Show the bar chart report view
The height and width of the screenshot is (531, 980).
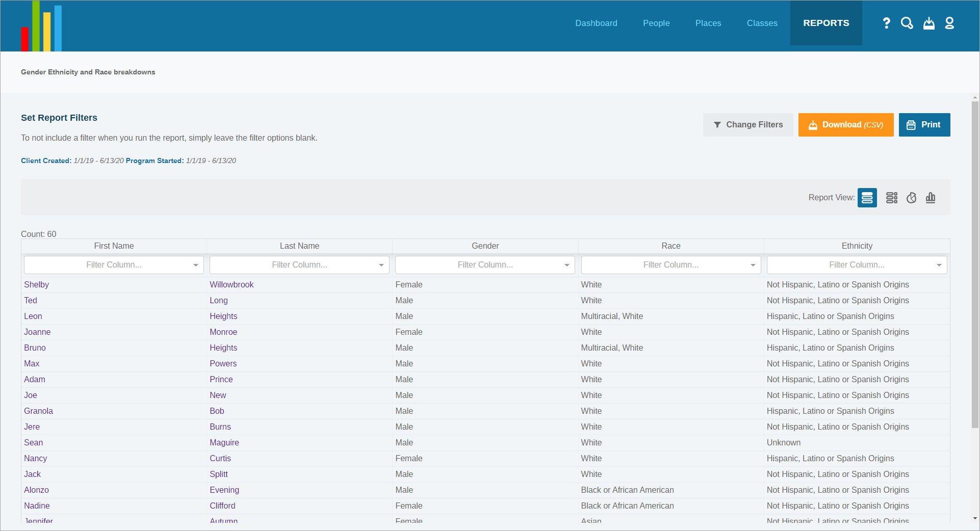point(931,198)
